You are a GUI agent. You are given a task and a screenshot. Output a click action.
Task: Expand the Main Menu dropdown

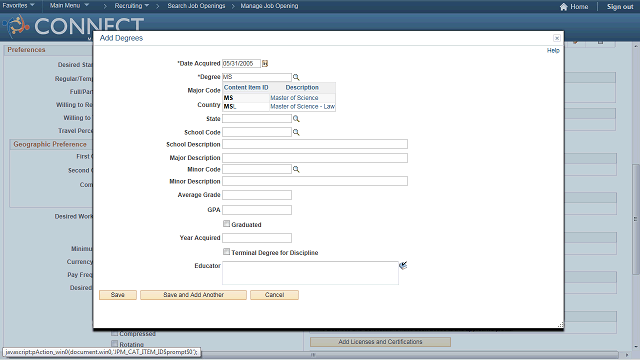tap(69, 5)
